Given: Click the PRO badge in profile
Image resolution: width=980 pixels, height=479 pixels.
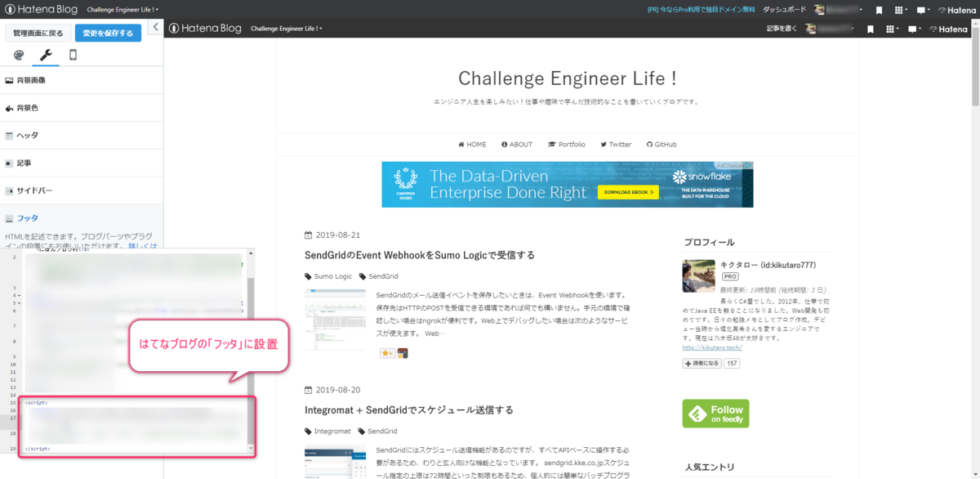Looking at the screenshot, I should (x=729, y=277).
